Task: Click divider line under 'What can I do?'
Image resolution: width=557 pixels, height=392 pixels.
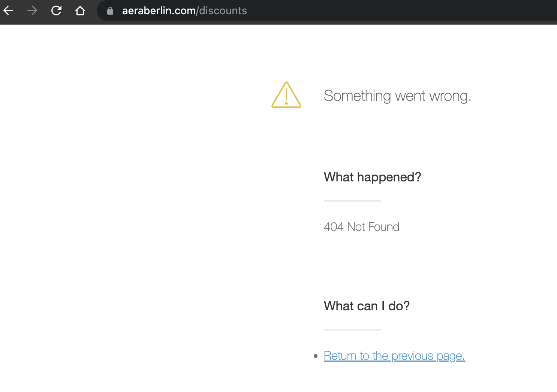Action: tap(352, 330)
